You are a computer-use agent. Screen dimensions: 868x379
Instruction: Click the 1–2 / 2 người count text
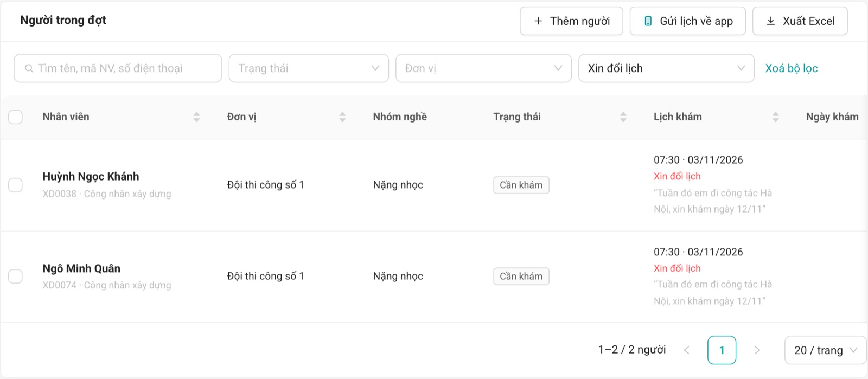(632, 350)
